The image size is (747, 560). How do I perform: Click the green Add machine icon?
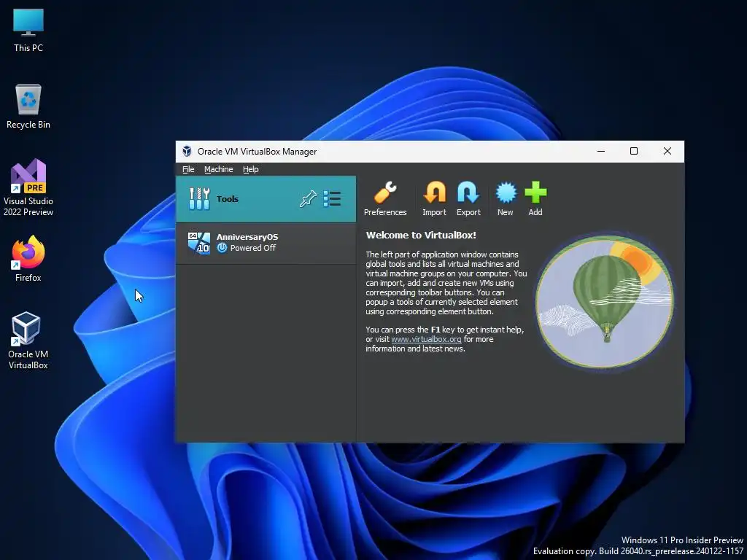(x=535, y=198)
